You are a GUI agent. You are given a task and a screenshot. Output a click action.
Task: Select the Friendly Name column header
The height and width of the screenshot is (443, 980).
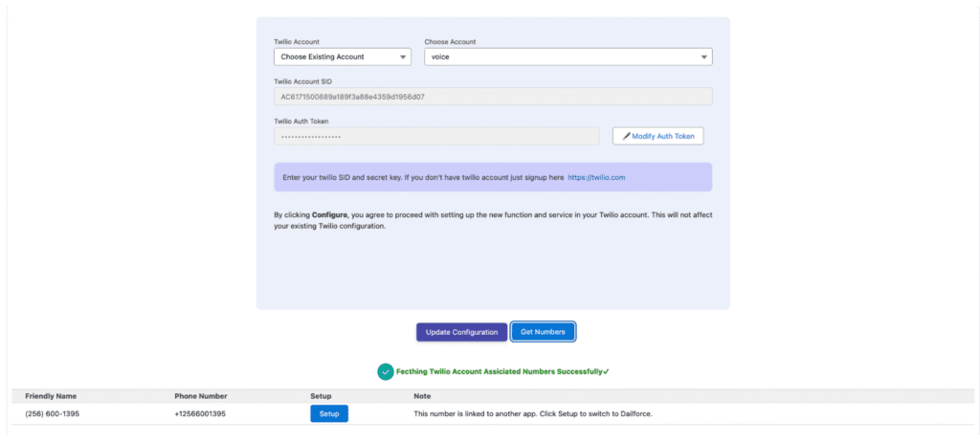(x=51, y=395)
